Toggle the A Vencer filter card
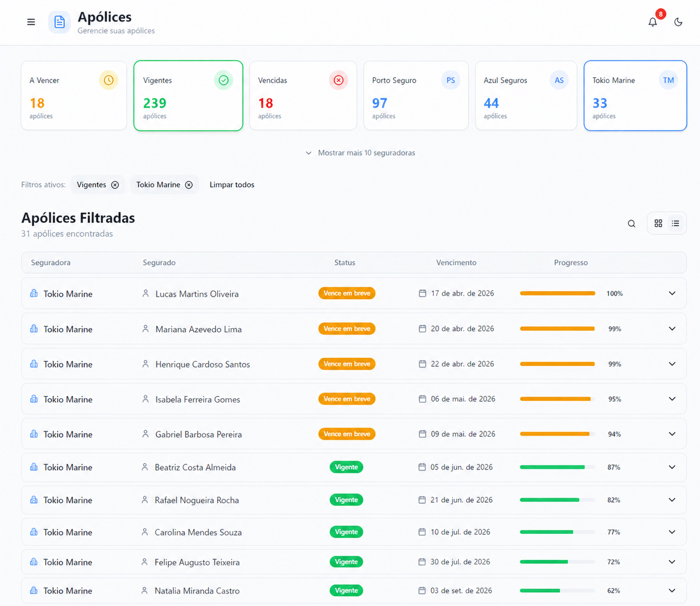The width and height of the screenshot is (700, 606). pyautogui.click(x=74, y=96)
